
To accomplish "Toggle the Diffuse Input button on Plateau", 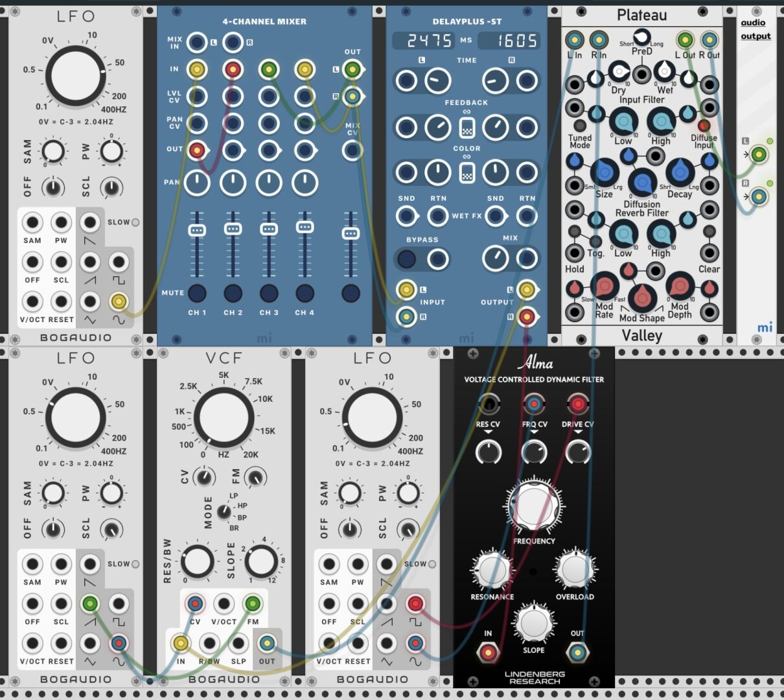I will tap(704, 126).
